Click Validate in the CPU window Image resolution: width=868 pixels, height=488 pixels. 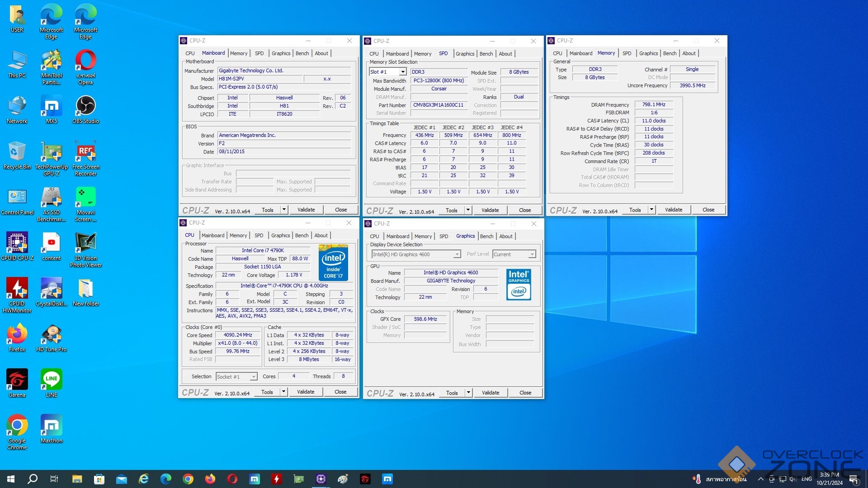click(x=306, y=392)
